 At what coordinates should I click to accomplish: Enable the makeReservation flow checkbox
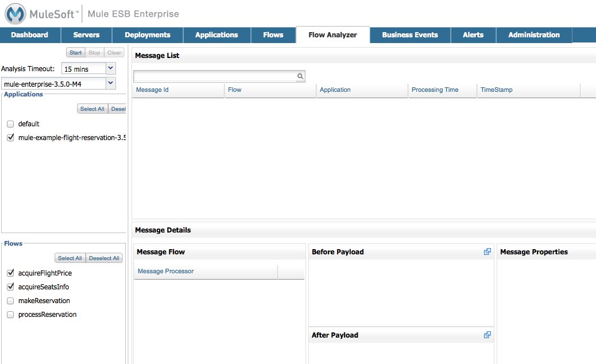click(x=10, y=301)
